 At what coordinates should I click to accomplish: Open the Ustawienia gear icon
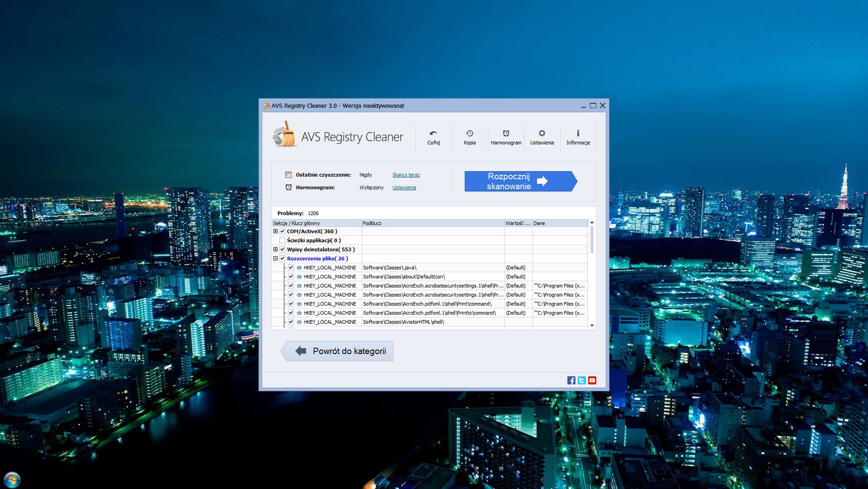coord(542,133)
